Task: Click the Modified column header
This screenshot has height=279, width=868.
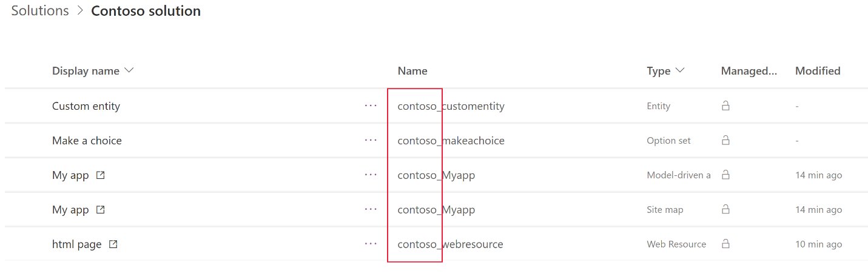Action: pos(818,71)
